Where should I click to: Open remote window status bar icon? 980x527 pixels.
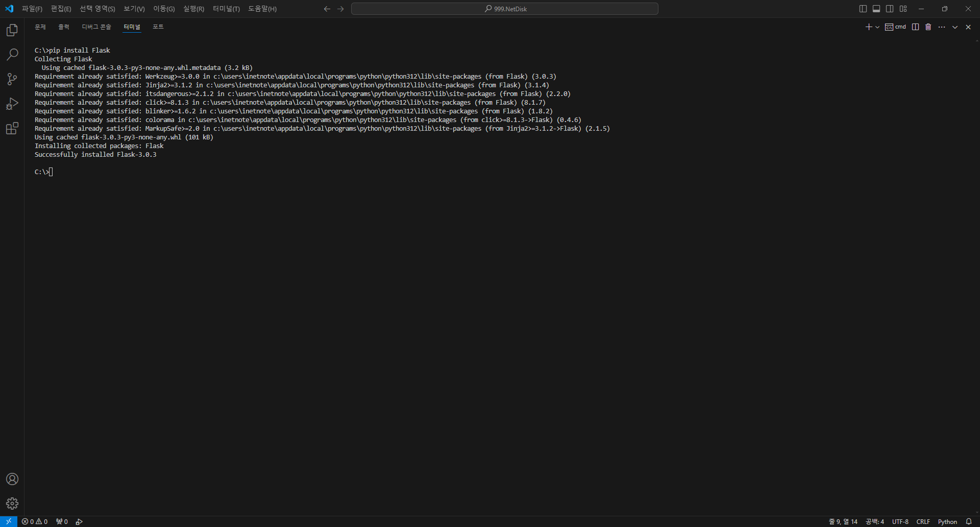(x=9, y=521)
